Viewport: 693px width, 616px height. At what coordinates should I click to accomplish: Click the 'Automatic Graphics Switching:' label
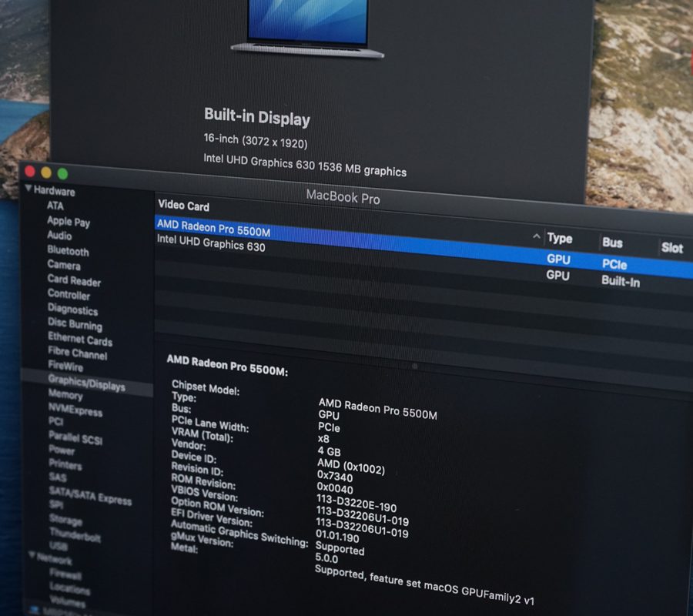239,533
